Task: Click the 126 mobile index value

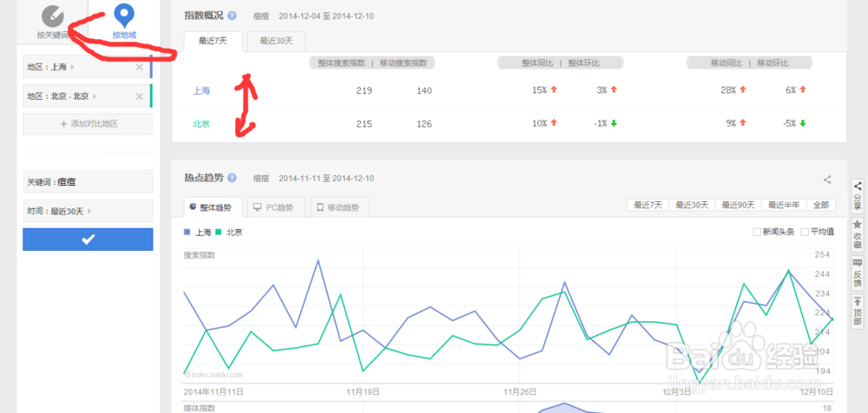Action: (424, 124)
